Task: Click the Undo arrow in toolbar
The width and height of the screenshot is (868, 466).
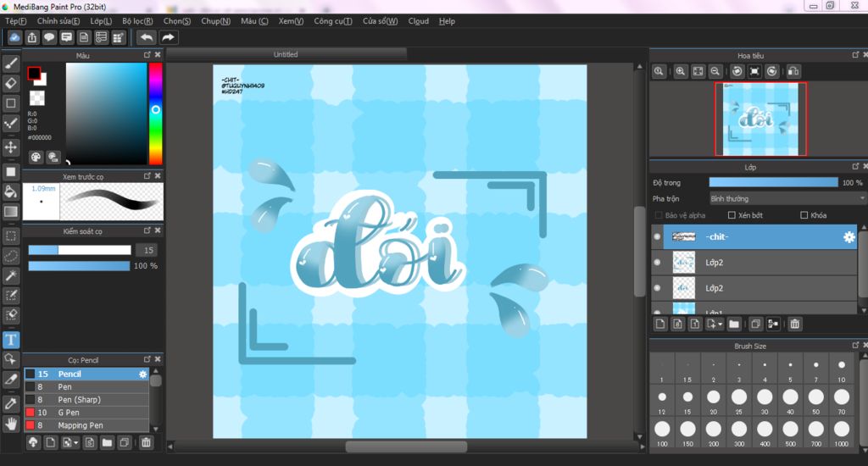Action: (x=147, y=37)
